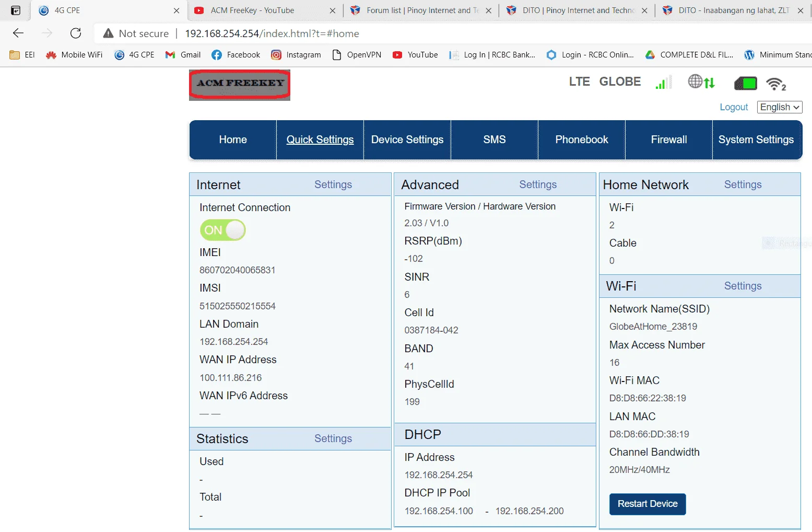Close the ACM FreeKey YouTube tab
Viewport: 812px width, 532px height.
(333, 10)
